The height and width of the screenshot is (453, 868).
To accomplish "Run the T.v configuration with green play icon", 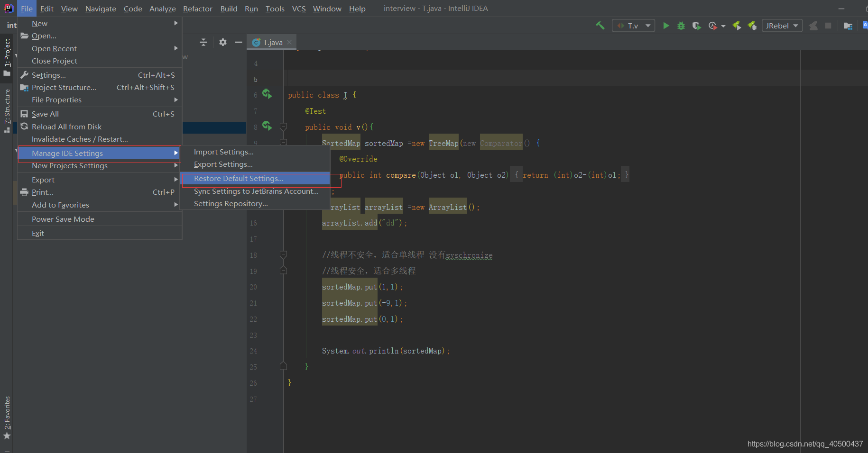I will [x=666, y=26].
